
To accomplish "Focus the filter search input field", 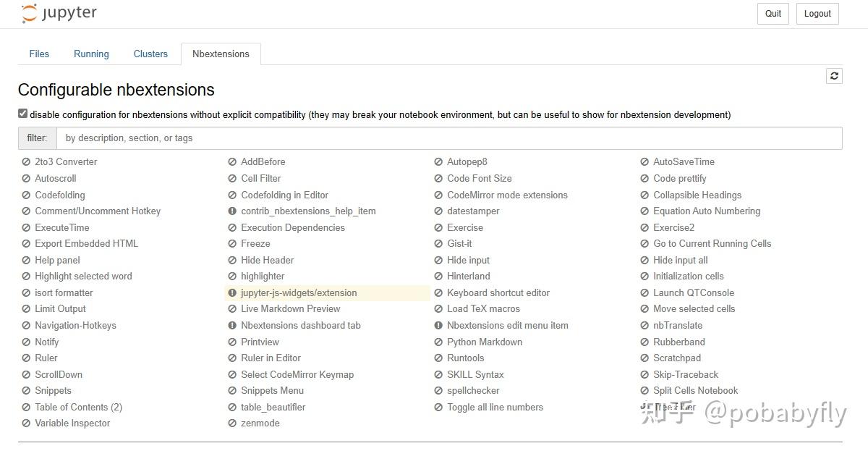I will click(x=448, y=138).
